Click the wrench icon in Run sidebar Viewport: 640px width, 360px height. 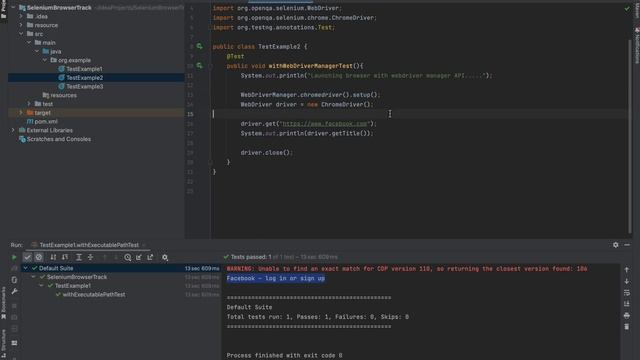(x=14, y=291)
